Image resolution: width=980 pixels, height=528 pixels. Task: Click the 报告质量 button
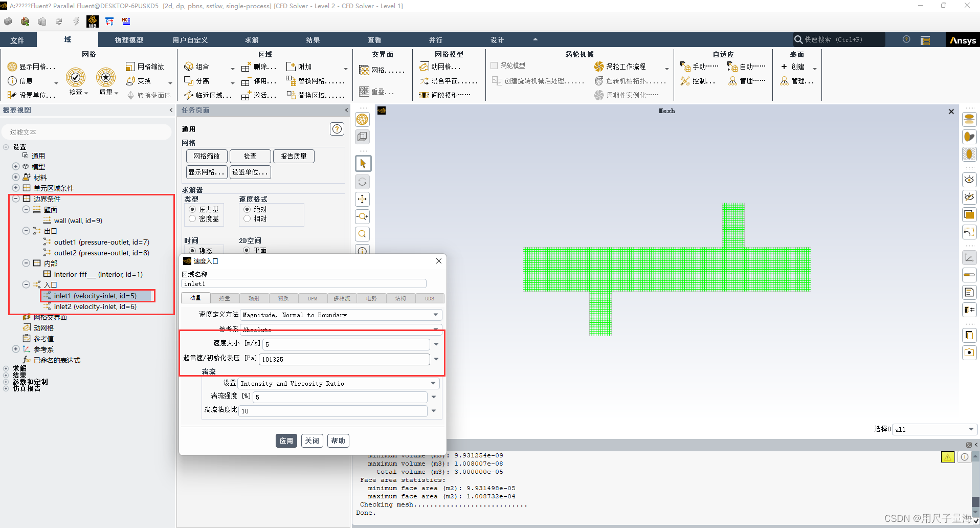294,156
